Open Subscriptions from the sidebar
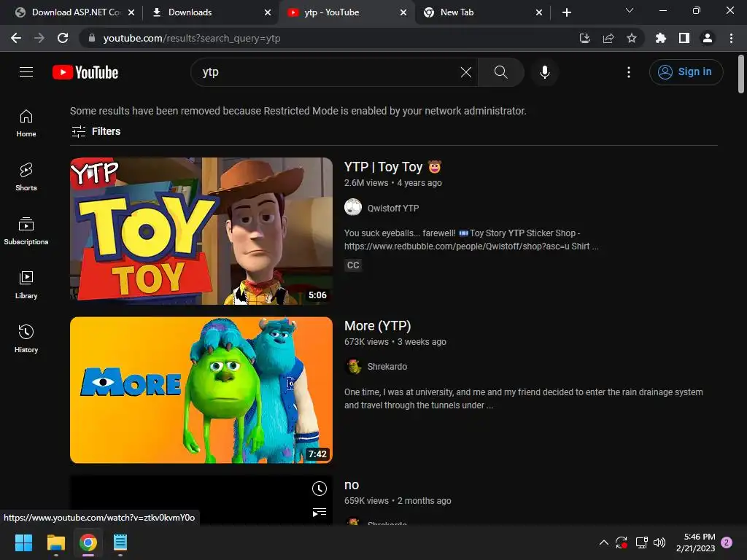Viewport: 747px width, 560px height. (26, 231)
